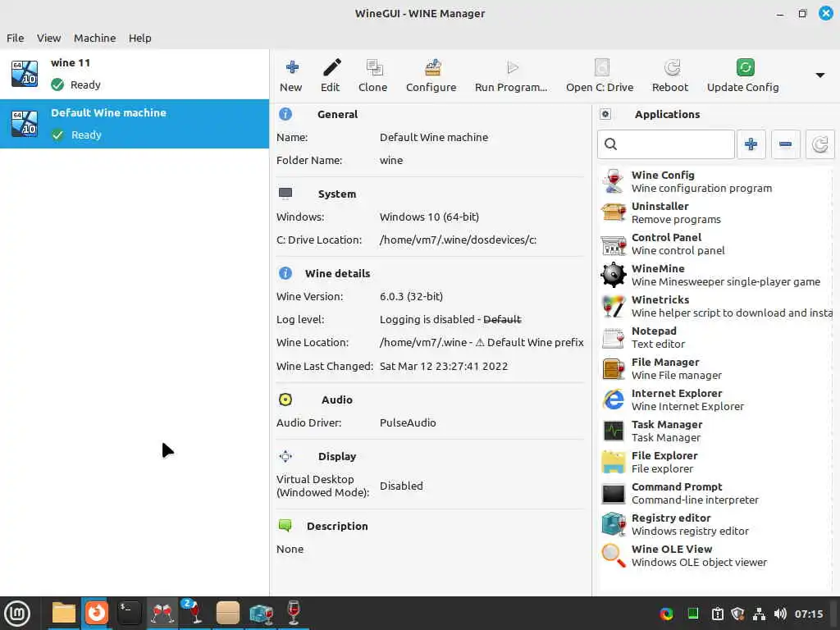
Task: Click the applications search field
Action: (x=666, y=144)
